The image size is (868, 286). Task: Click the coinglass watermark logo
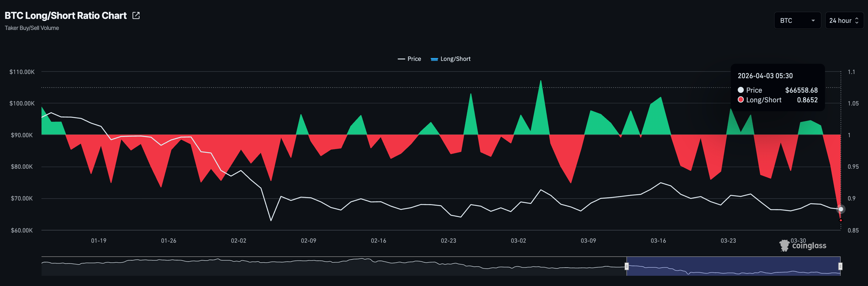click(x=803, y=246)
